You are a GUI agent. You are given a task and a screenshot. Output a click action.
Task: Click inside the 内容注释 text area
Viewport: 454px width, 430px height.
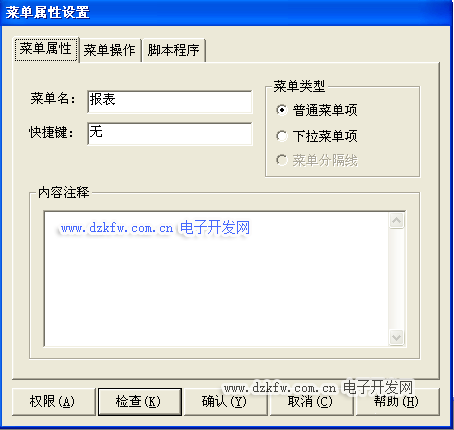216,279
